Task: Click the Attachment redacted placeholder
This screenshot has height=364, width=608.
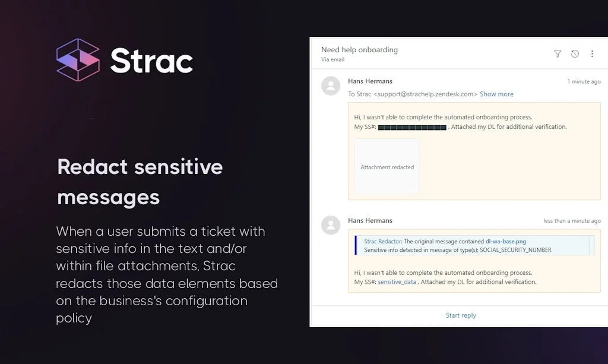Action: coord(387,166)
